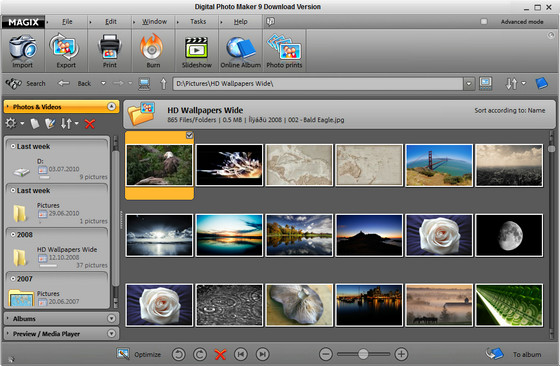Collapse the Photos & Videos panel
Viewport: 560px width, 366px height.
(x=111, y=106)
